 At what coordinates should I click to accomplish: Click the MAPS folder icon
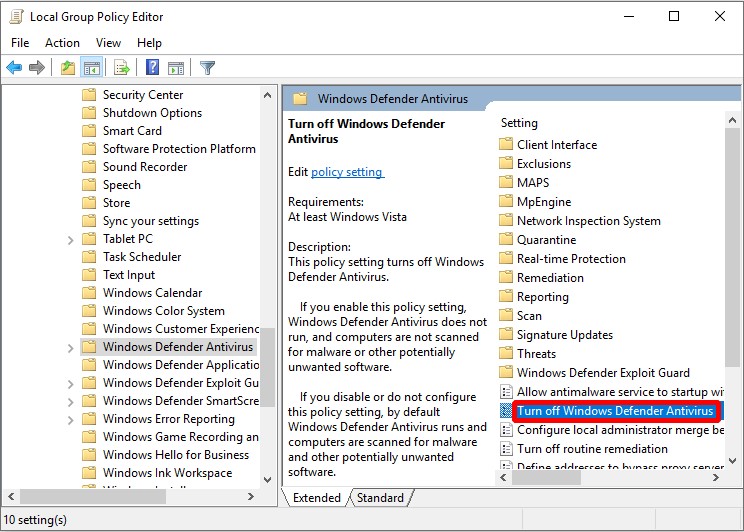point(506,182)
